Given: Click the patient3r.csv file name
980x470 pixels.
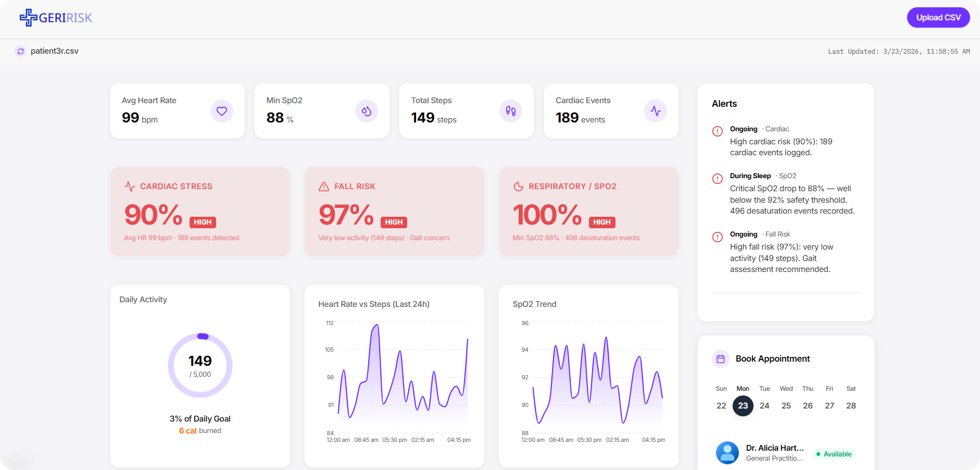Looking at the screenshot, I should pyautogui.click(x=55, y=51).
